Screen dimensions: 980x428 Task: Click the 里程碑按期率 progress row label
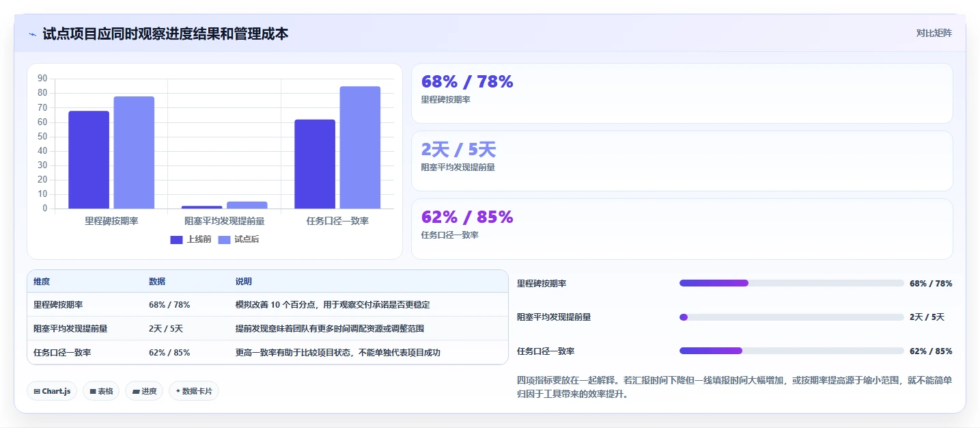(x=542, y=283)
